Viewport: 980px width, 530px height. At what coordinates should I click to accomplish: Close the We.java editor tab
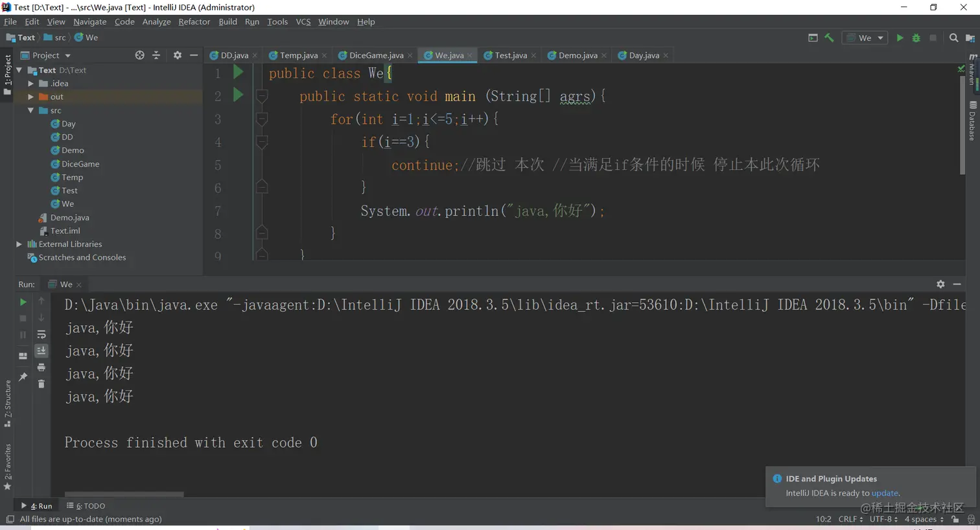(x=470, y=56)
